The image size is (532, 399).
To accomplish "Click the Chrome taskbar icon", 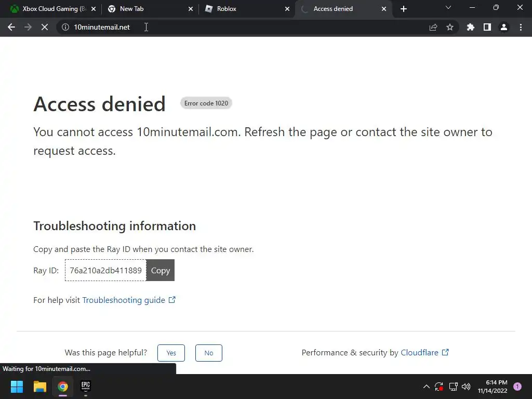I will (63, 387).
